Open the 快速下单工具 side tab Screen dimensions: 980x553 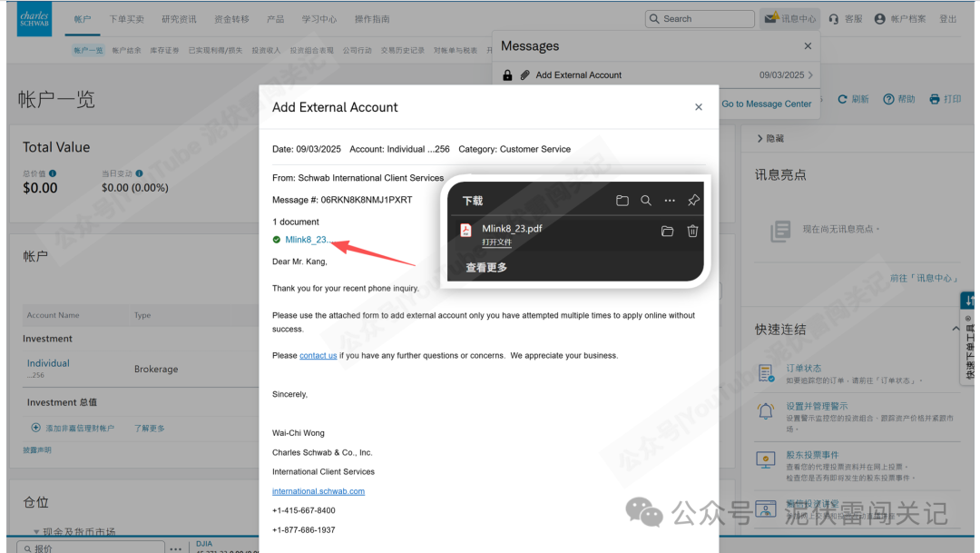pos(969,339)
